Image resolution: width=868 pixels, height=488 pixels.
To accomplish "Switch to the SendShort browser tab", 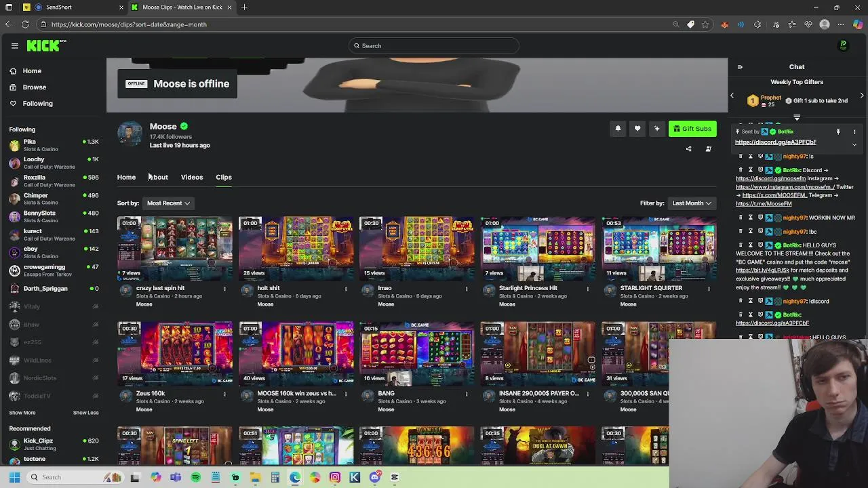I will pos(75,7).
